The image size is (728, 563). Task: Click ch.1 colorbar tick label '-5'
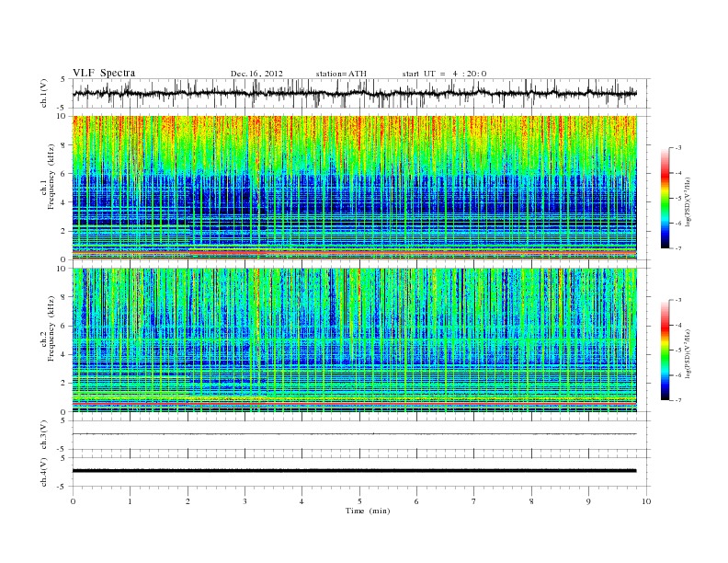pos(677,199)
